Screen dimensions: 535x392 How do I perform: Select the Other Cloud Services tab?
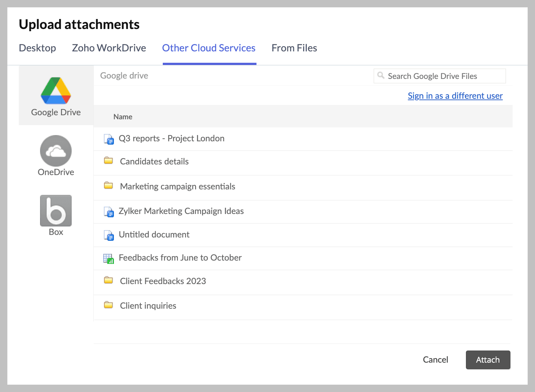209,48
